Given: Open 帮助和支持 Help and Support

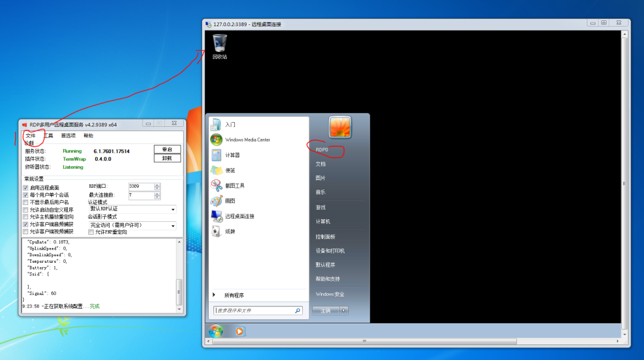Looking at the screenshot, I should (x=328, y=279).
